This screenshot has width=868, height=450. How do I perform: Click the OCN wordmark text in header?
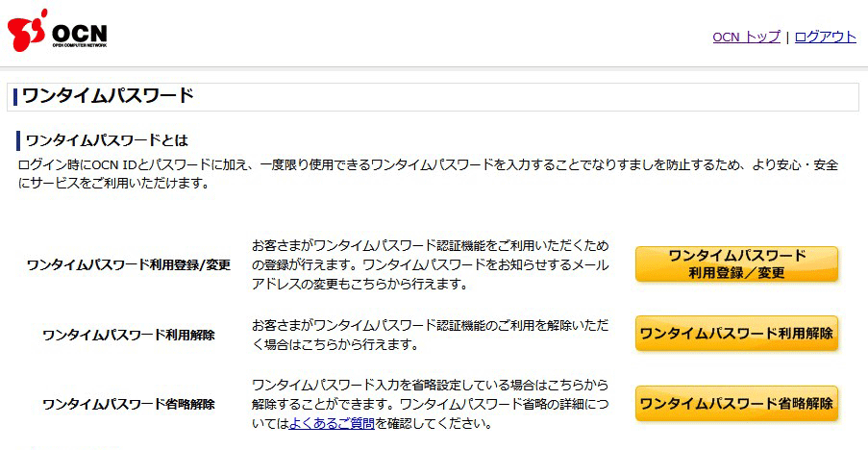click(80, 34)
